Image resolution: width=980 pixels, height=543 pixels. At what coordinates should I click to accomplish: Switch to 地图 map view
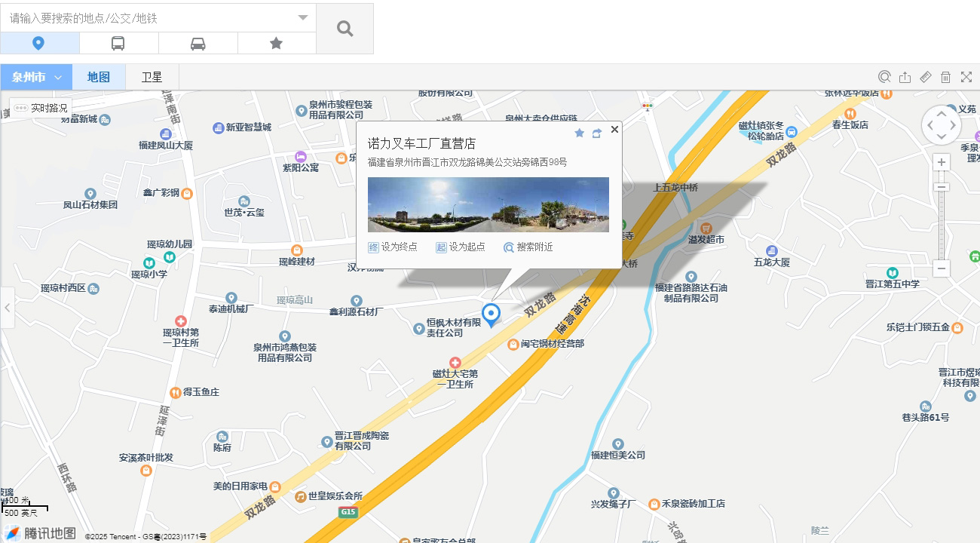pos(99,77)
